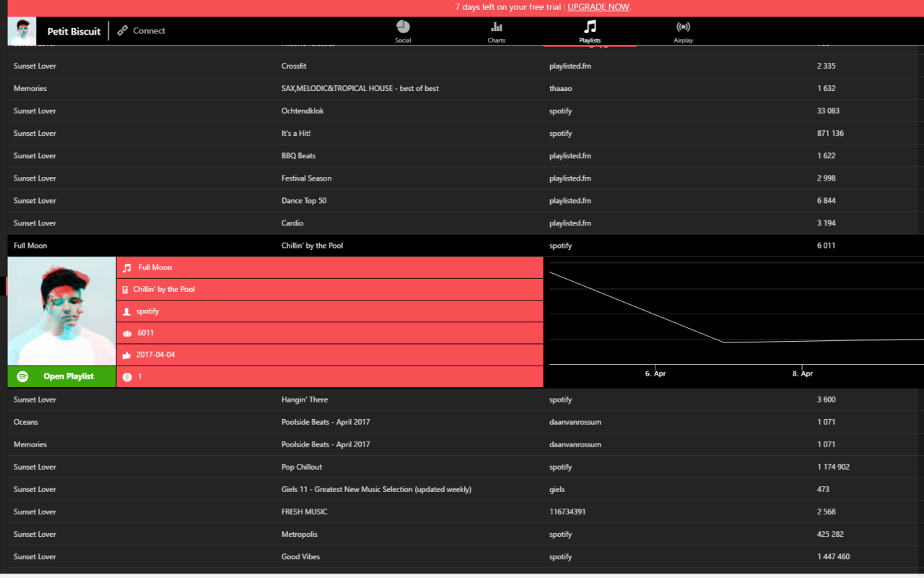The image size is (924, 578).
Task: Click the large artist photo thumbnail
Action: [61, 311]
